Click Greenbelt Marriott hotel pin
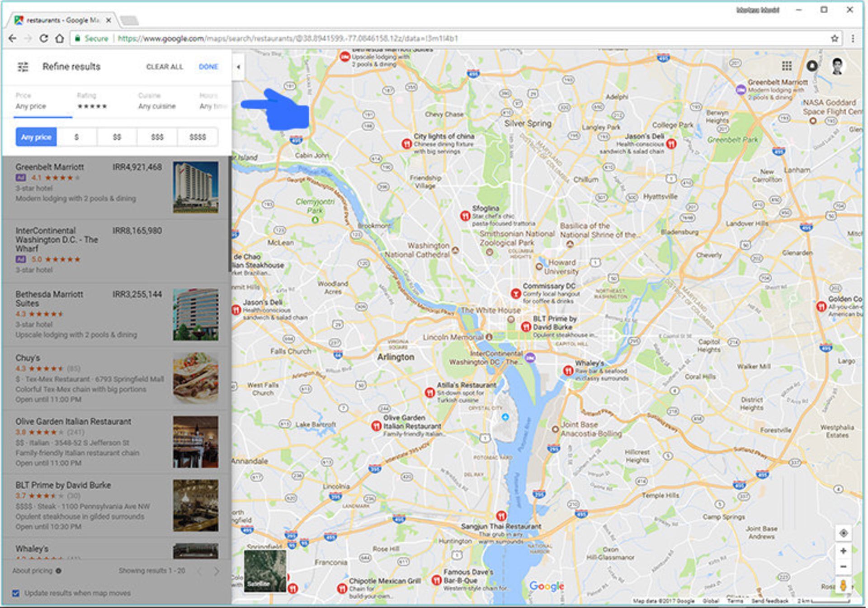 coord(741,90)
